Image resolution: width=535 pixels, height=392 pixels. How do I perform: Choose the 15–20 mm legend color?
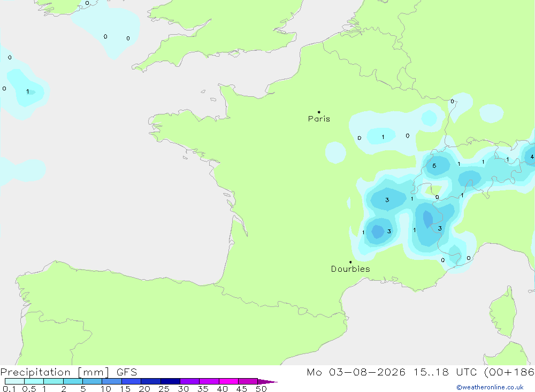132,381
